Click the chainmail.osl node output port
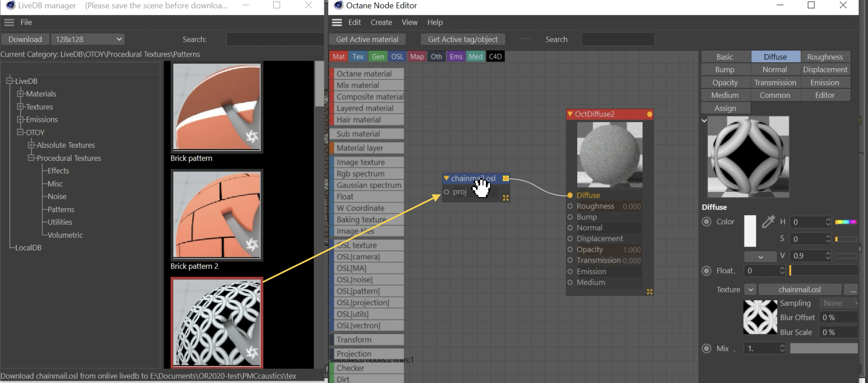868x383 pixels. click(x=505, y=178)
